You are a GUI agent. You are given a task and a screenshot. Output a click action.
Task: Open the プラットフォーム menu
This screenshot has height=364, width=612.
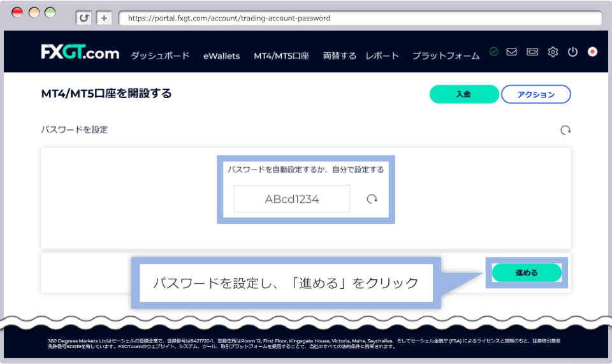446,56
